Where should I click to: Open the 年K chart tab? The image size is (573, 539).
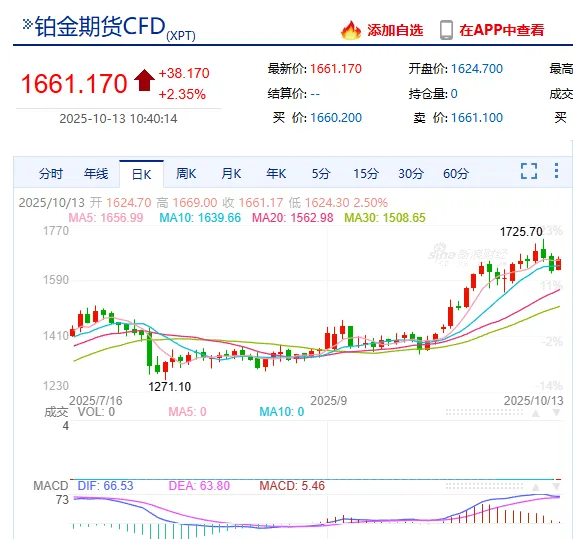pyautogui.click(x=276, y=174)
